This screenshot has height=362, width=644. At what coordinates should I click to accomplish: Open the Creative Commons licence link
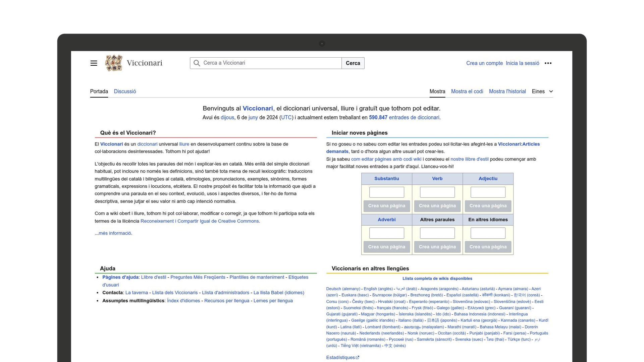[x=200, y=221]
